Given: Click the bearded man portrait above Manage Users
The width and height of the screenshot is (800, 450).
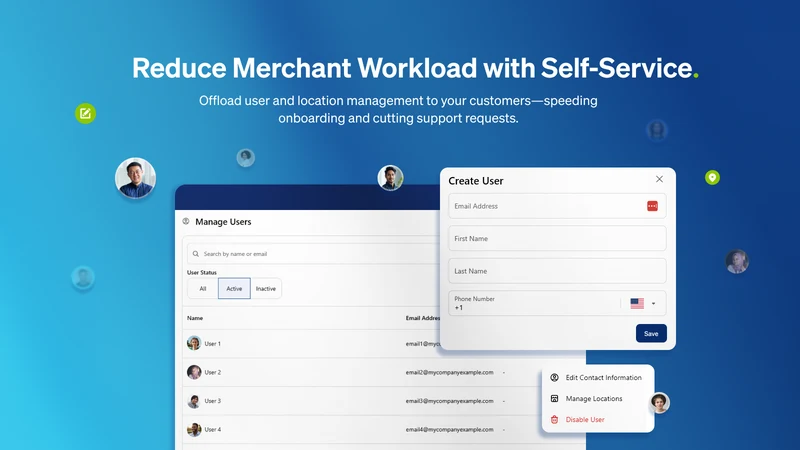Looking at the screenshot, I should pos(390,178).
